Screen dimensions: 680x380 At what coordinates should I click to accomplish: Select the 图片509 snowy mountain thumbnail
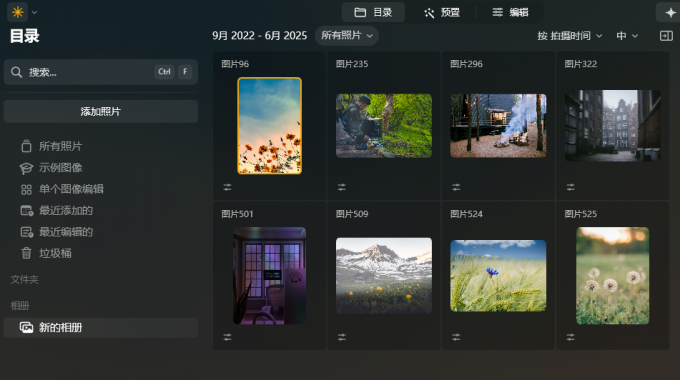point(384,275)
